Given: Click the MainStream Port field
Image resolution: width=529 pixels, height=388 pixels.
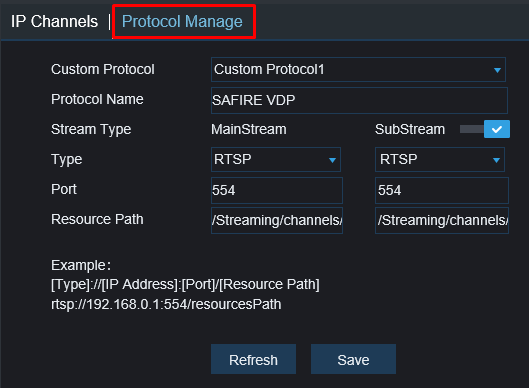Looking at the screenshot, I should point(277,190).
